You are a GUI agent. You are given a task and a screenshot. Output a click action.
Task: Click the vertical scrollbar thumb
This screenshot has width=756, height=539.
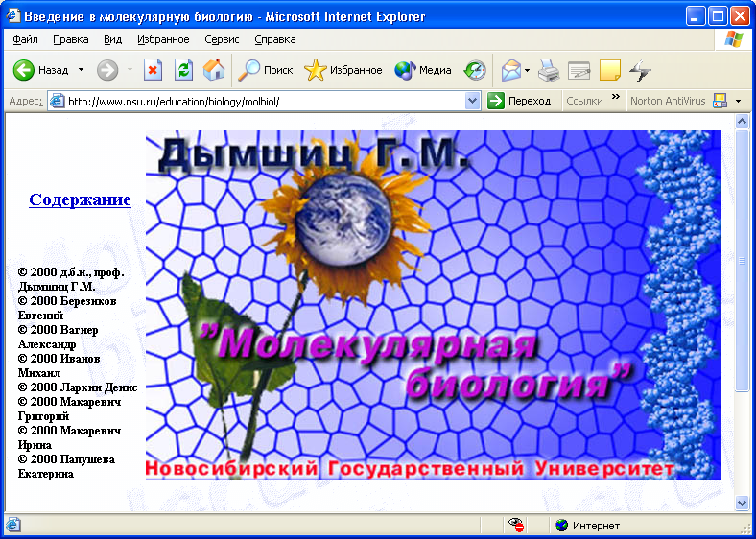(742, 260)
